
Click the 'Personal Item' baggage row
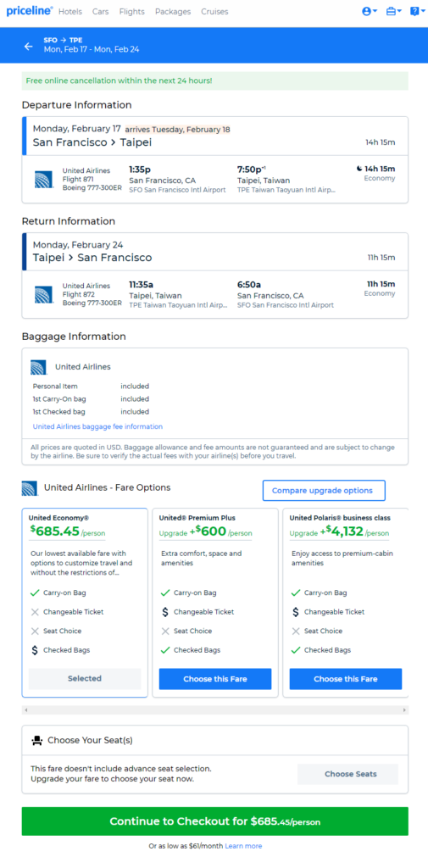(91, 387)
